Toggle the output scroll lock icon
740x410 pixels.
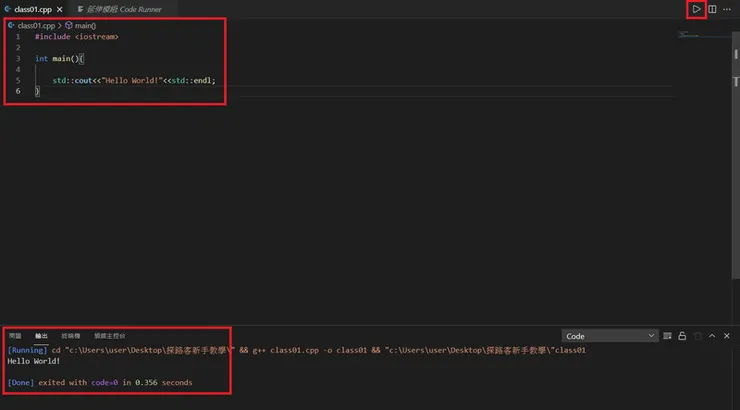[682, 336]
